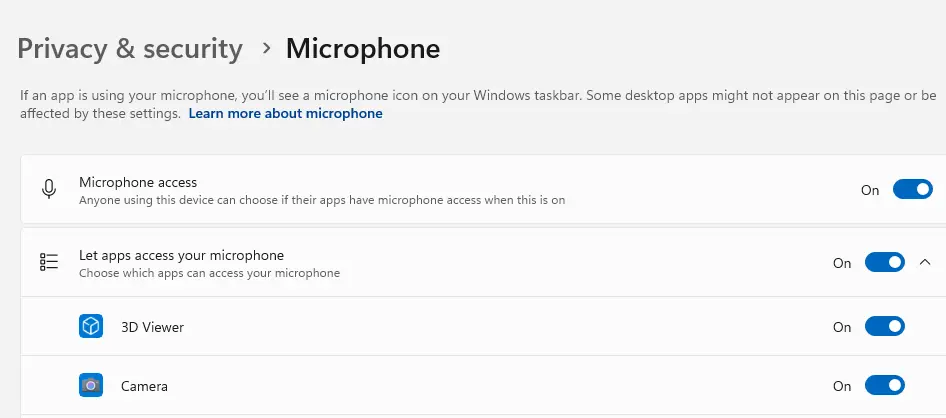The width and height of the screenshot is (946, 418).
Task: Open Learn more about microphone link
Action: tap(285, 114)
